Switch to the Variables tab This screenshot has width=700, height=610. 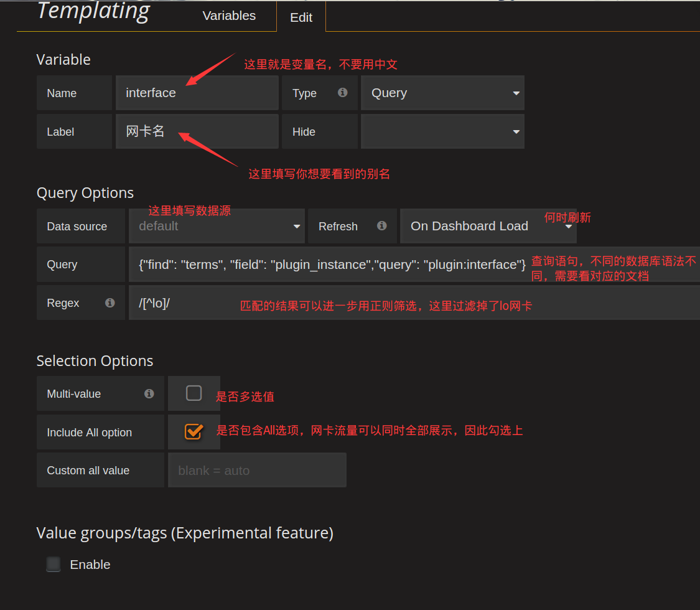pos(229,16)
